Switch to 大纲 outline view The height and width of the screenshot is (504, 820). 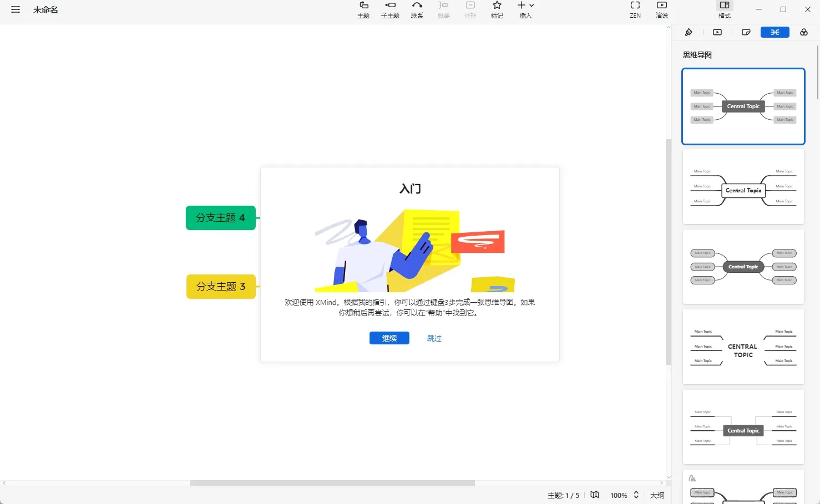[657, 495]
